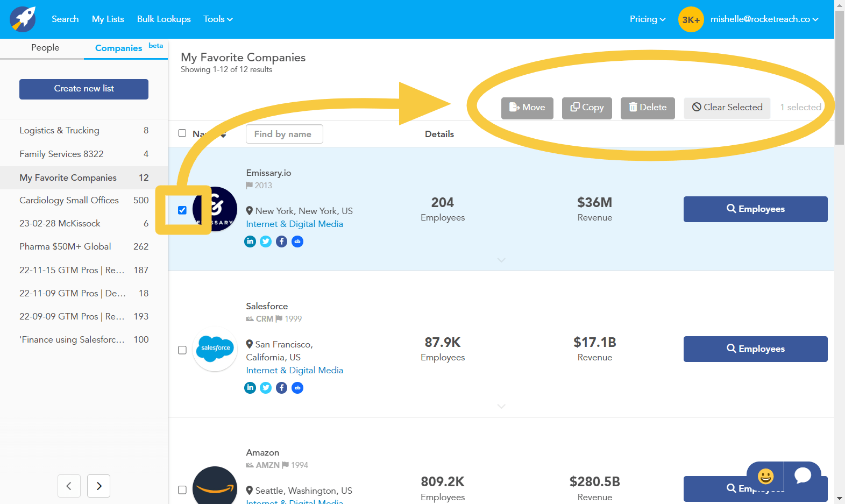845x504 pixels.
Task: Open My Lists in top navigation
Action: click(x=108, y=19)
